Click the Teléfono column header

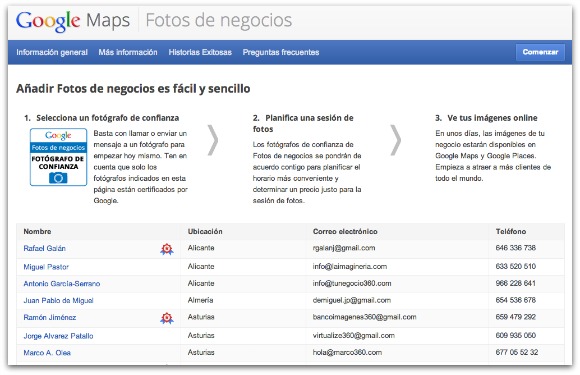(x=511, y=232)
